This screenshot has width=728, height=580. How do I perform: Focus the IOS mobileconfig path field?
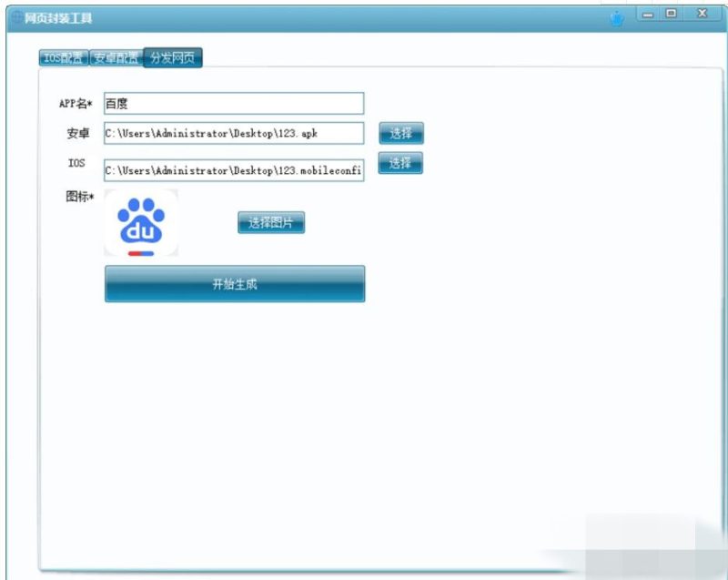(x=233, y=170)
